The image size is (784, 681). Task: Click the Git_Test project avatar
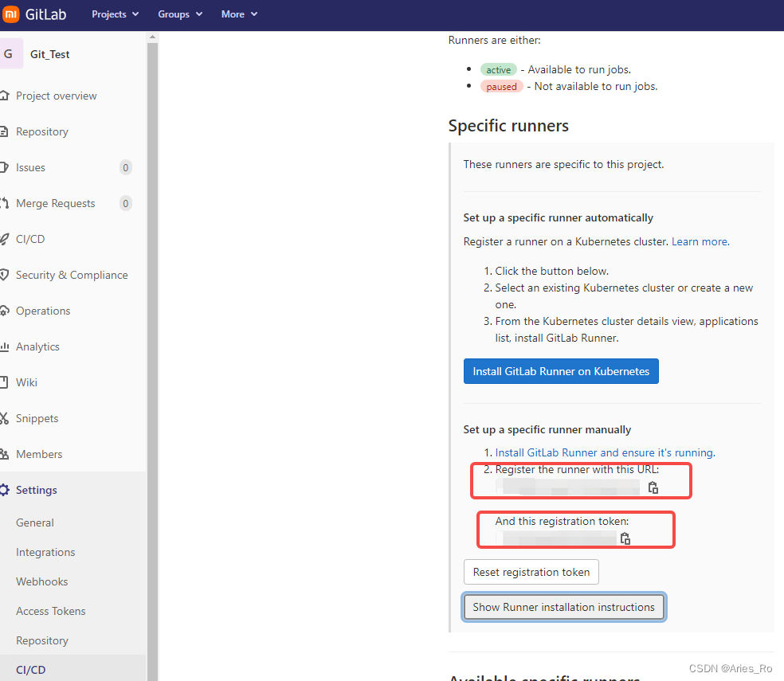point(10,53)
